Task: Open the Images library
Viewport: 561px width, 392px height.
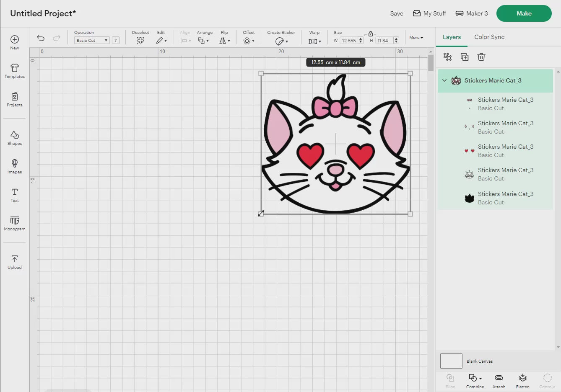Action: tap(15, 166)
